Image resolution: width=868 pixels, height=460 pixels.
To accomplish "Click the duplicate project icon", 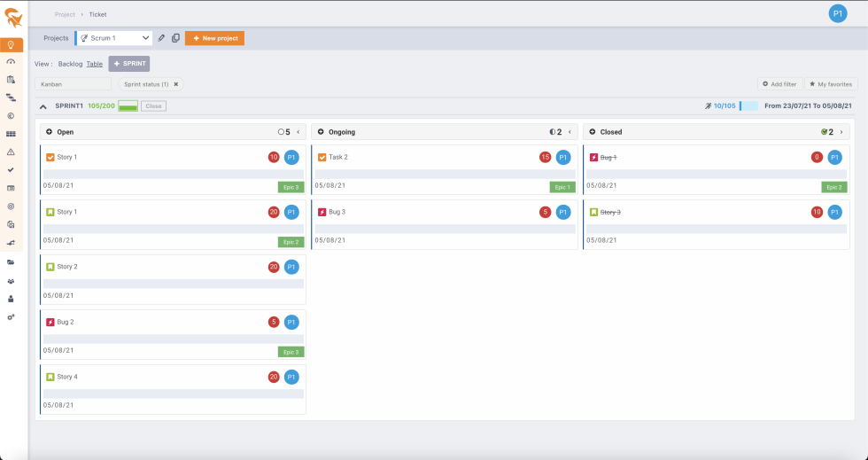I will [x=175, y=38].
